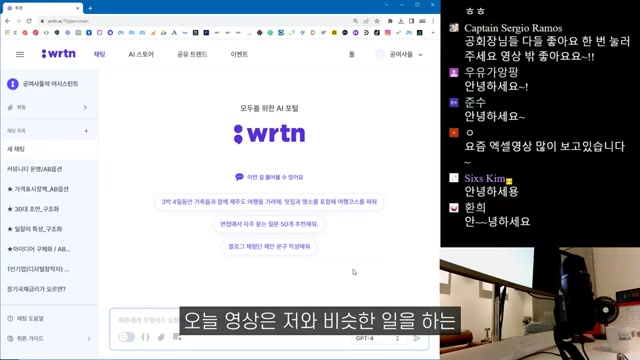The image size is (640, 360).
Task: Expand the 뤼튼 가이드 chevron
Action: [89, 339]
